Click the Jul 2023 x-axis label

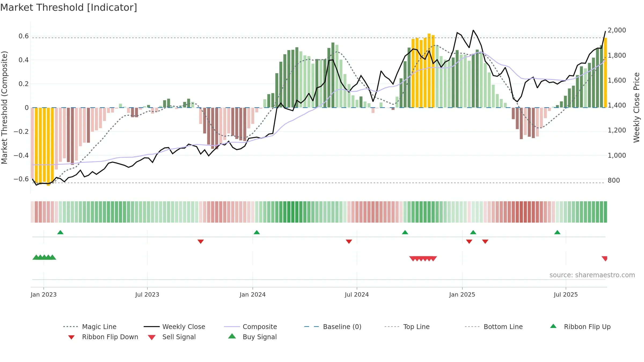pyautogui.click(x=147, y=294)
